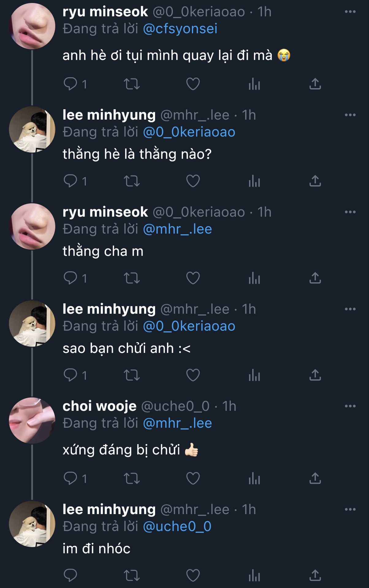Like the 'sao bạn chửi anh' tweet
The image size is (369, 588).
[x=193, y=375]
